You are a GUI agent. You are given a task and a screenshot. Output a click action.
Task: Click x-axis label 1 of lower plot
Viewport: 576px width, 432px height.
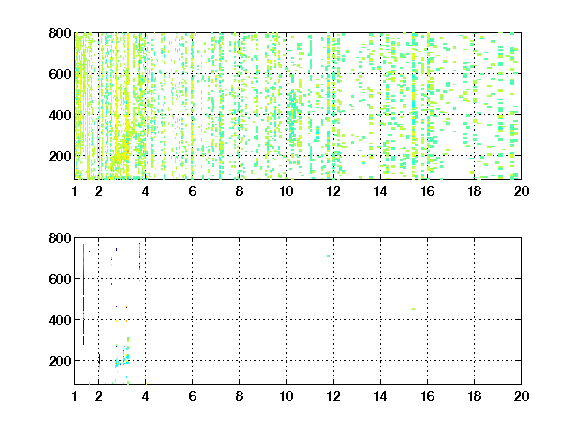click(75, 397)
